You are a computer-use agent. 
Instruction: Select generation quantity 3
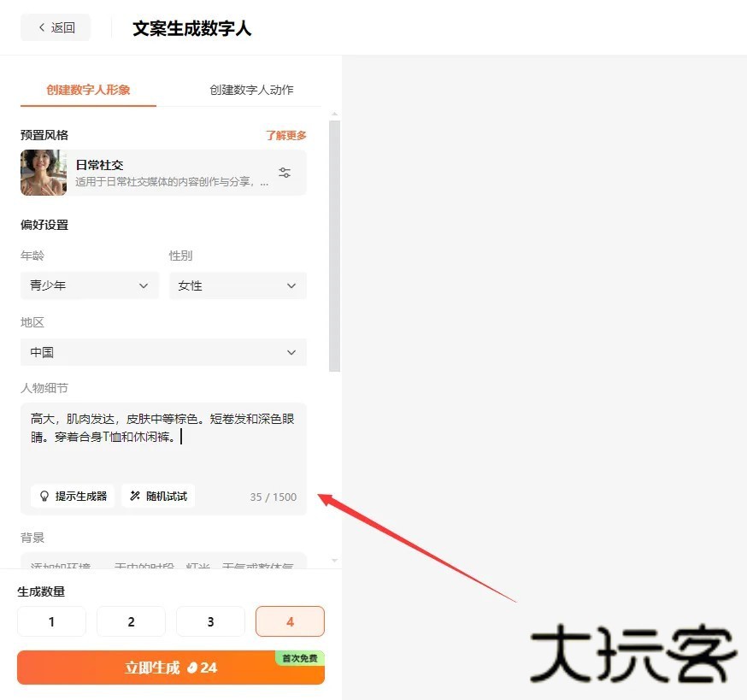[210, 621]
